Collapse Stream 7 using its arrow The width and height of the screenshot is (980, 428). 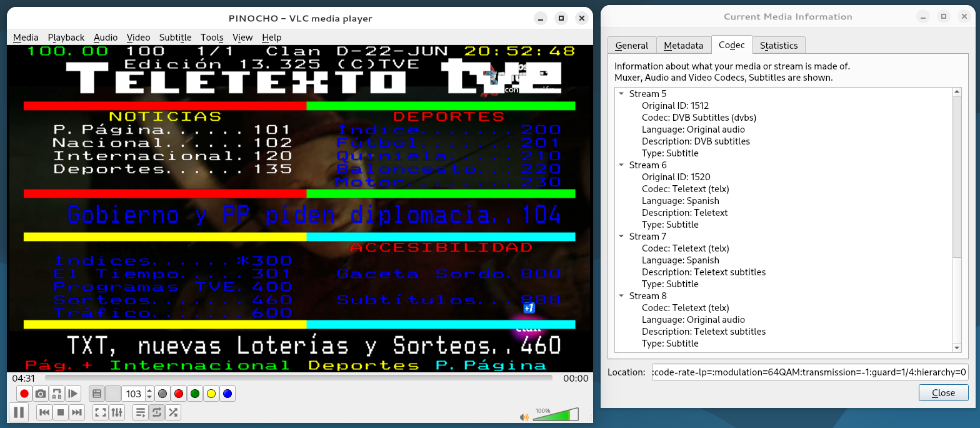click(622, 237)
